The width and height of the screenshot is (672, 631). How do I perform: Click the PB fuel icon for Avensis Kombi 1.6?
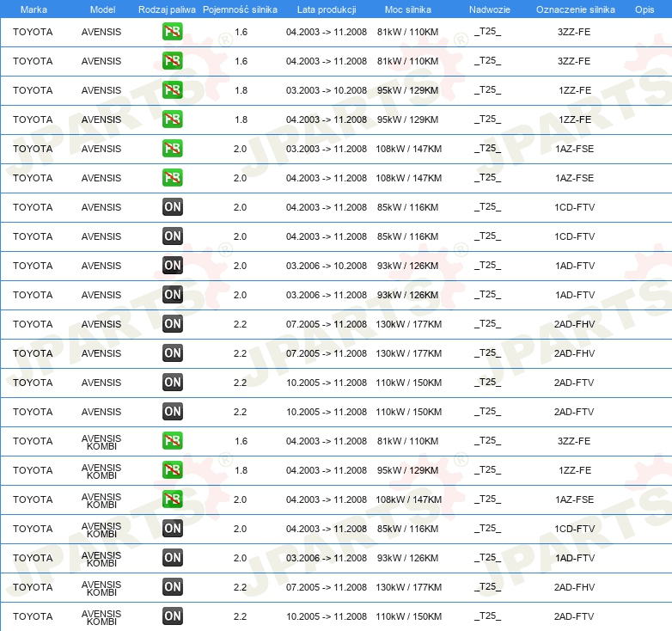coord(173,441)
